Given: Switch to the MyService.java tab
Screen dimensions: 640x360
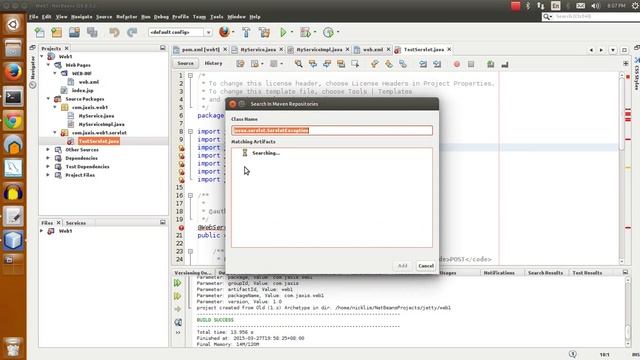Looking at the screenshot, I should click(258, 49).
